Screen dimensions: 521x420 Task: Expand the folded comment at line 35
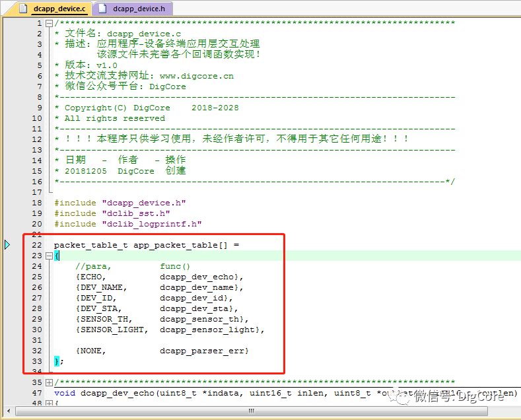coord(49,382)
